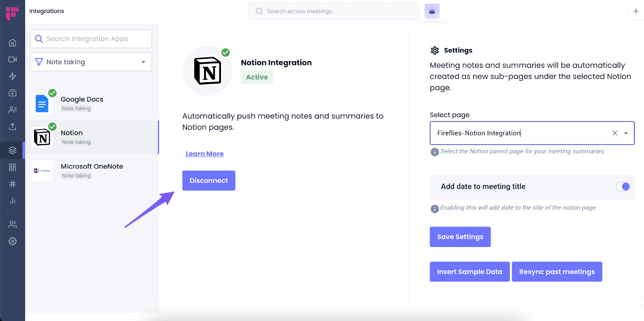This screenshot has height=321, width=644.
Task: Open the Analytics bar chart icon
Action: coord(12,201)
